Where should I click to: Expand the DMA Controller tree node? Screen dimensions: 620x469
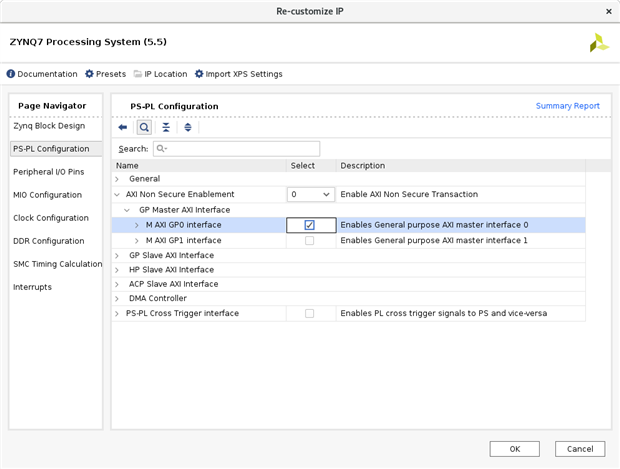[117, 298]
